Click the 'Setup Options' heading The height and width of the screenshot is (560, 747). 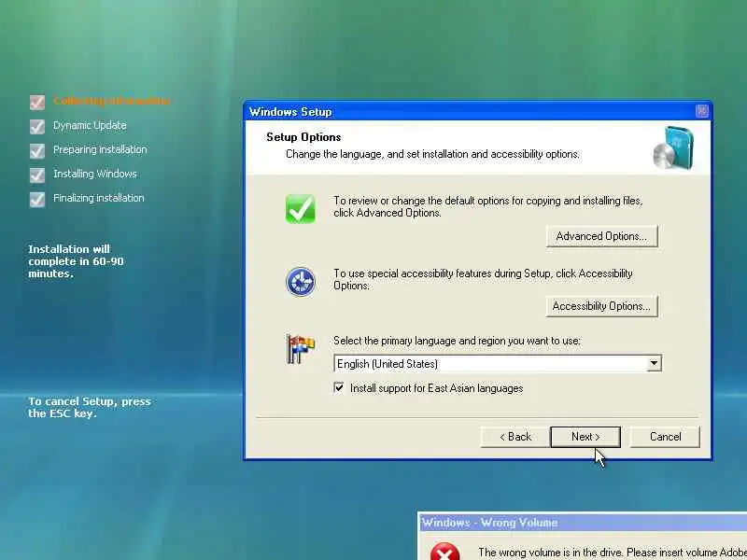303,137
